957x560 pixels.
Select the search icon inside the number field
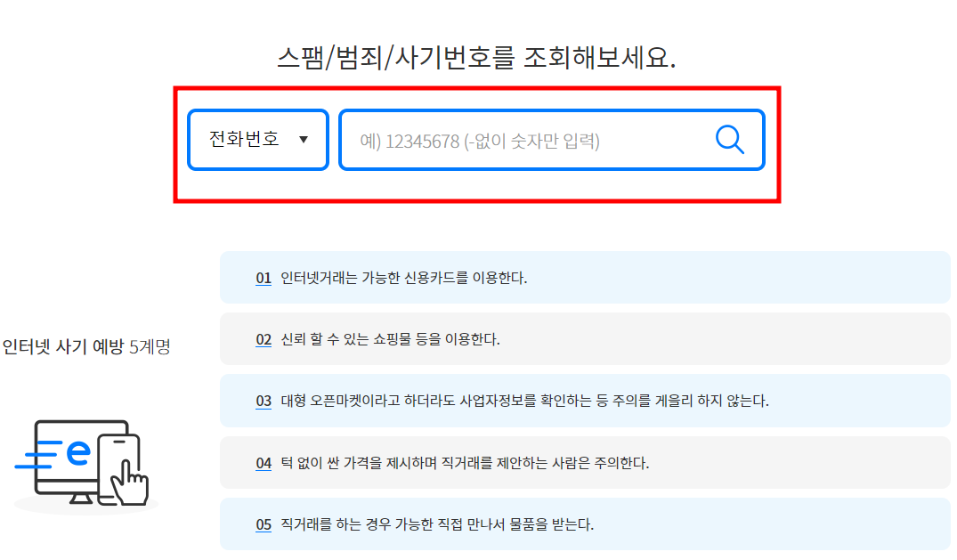pos(730,139)
